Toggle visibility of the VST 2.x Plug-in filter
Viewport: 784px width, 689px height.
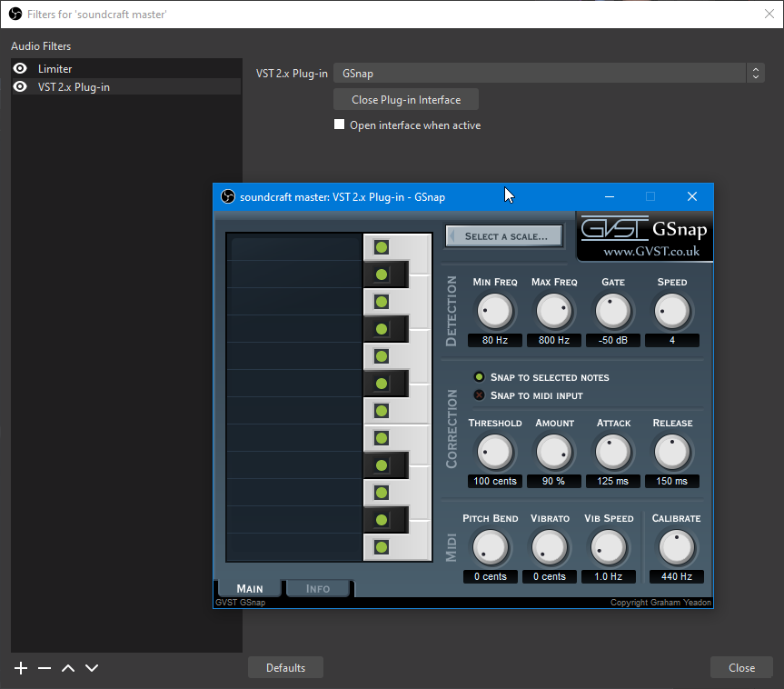pos(20,87)
